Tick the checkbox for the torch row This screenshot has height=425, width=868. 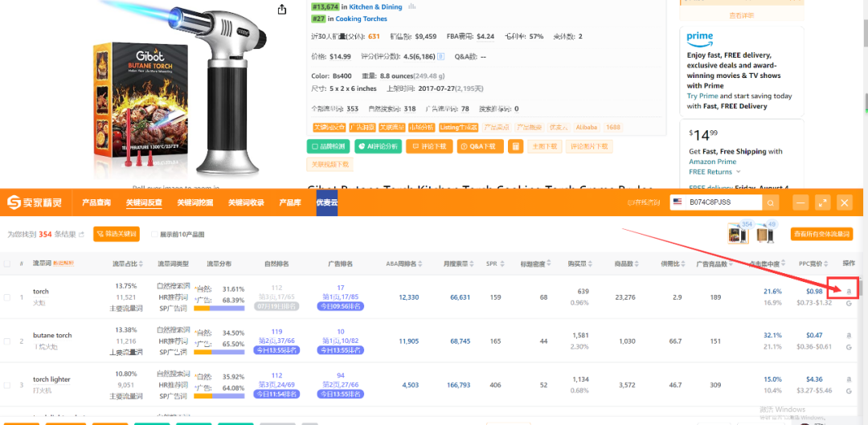7,297
